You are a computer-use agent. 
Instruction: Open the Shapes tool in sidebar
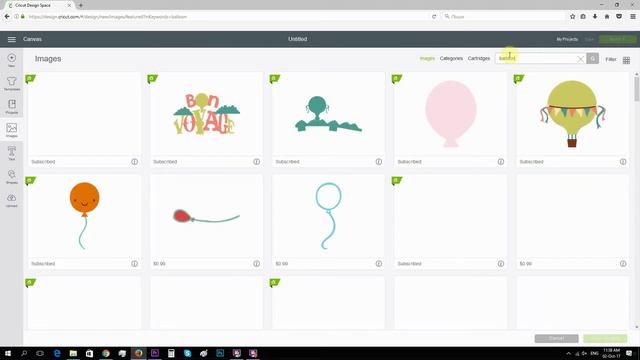[11, 177]
